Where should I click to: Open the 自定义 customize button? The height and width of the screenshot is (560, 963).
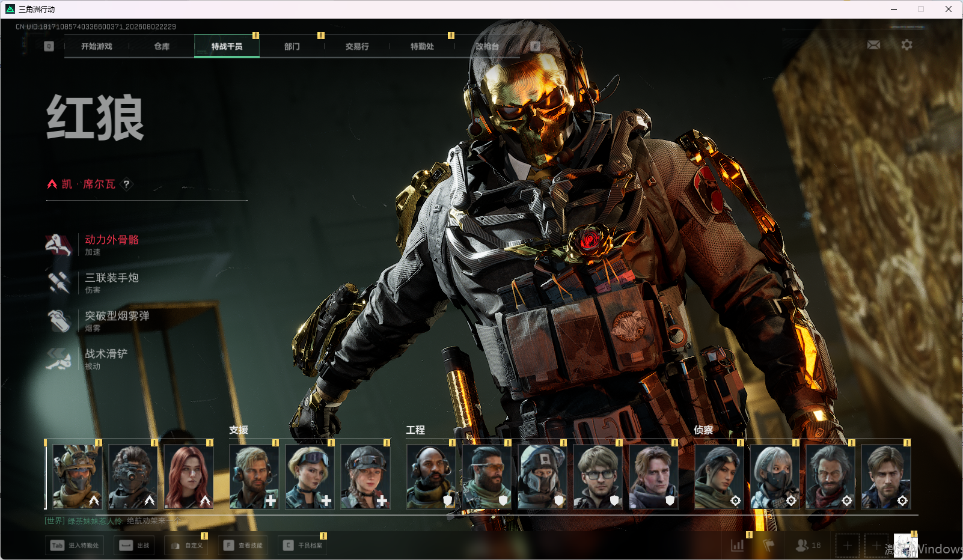pos(186,546)
